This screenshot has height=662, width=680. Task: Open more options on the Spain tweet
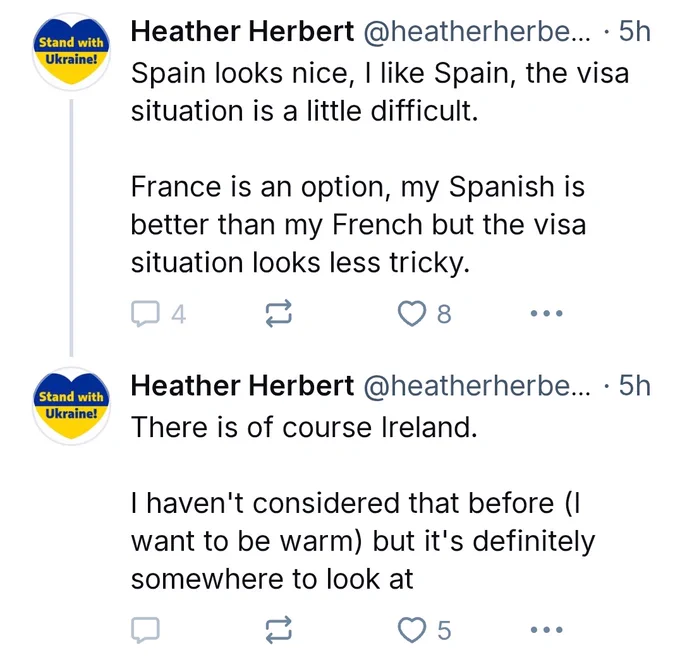point(547,313)
